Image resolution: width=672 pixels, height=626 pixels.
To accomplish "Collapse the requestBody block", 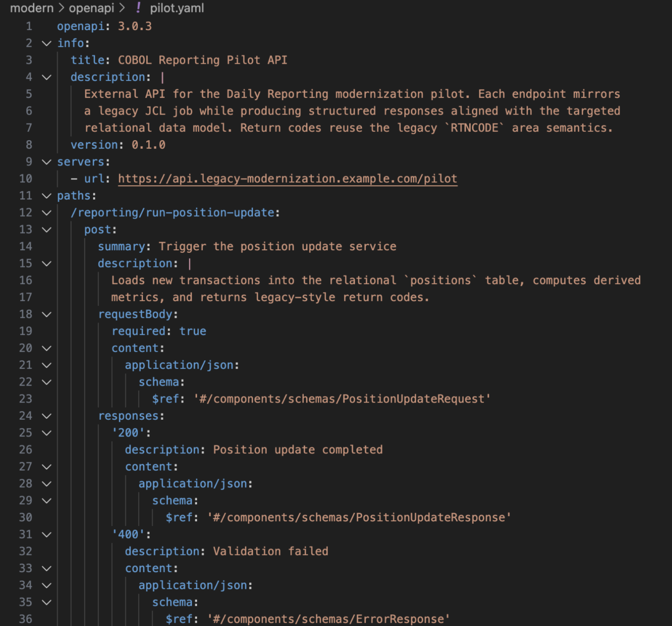I will [46, 314].
